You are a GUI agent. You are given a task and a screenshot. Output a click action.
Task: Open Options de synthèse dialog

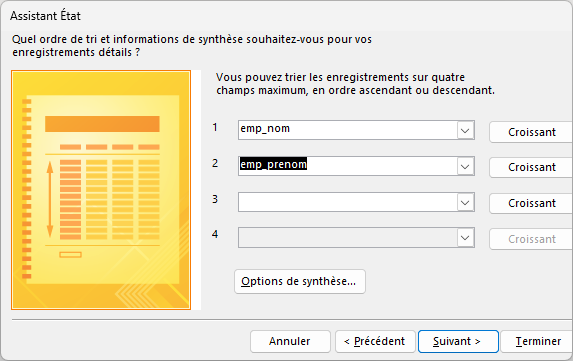(300, 281)
